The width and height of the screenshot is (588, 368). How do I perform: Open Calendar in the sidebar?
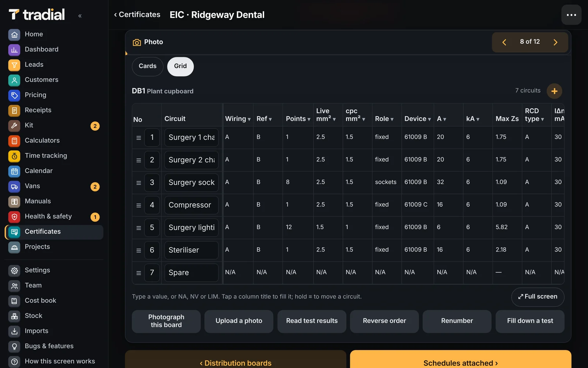(x=54, y=171)
